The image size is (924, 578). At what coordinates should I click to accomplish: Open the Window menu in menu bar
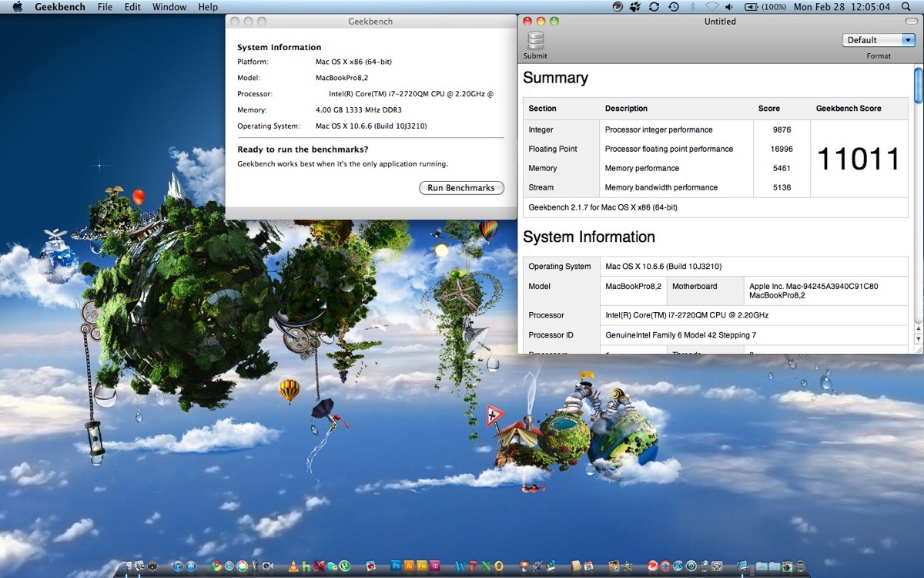point(169,7)
